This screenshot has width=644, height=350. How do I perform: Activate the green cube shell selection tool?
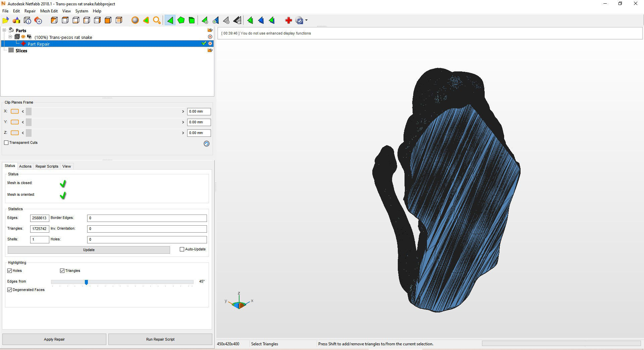coord(192,20)
